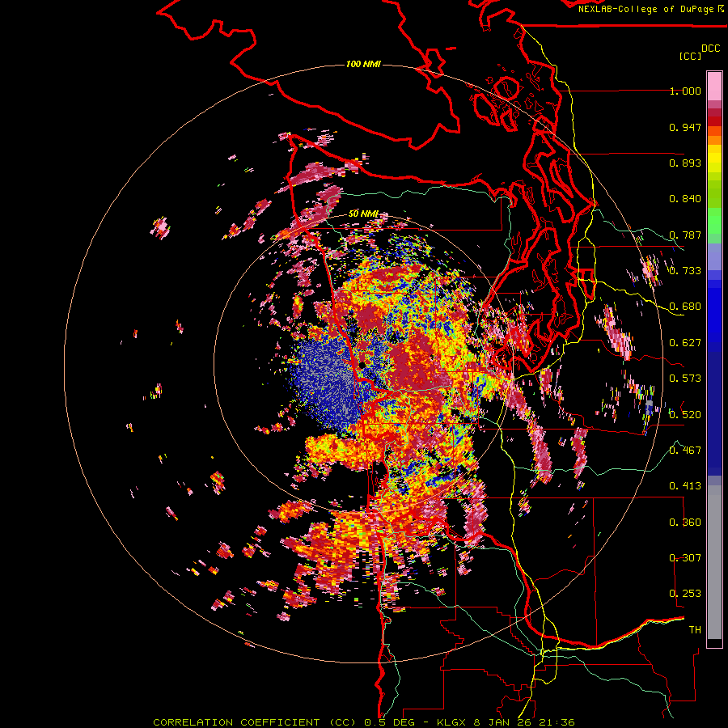The height and width of the screenshot is (728, 728).
Task: Click the 0.787 scale value
Action: tap(685, 235)
